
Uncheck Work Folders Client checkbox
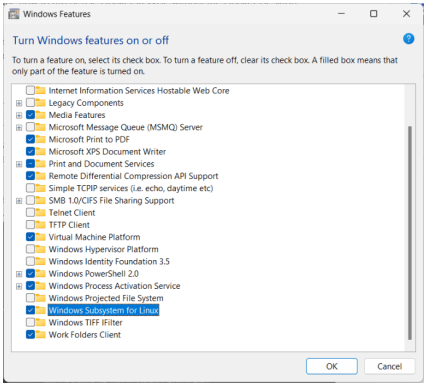pos(30,335)
